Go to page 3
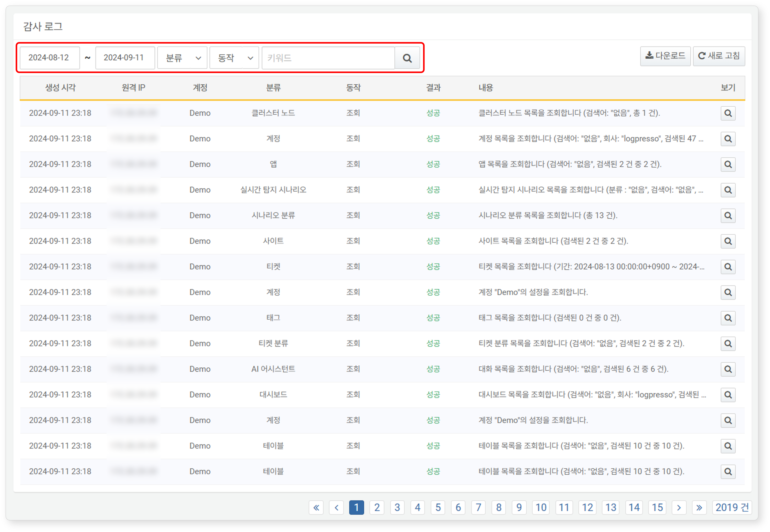Image resolution: width=770 pixels, height=532 pixels. pos(397,507)
